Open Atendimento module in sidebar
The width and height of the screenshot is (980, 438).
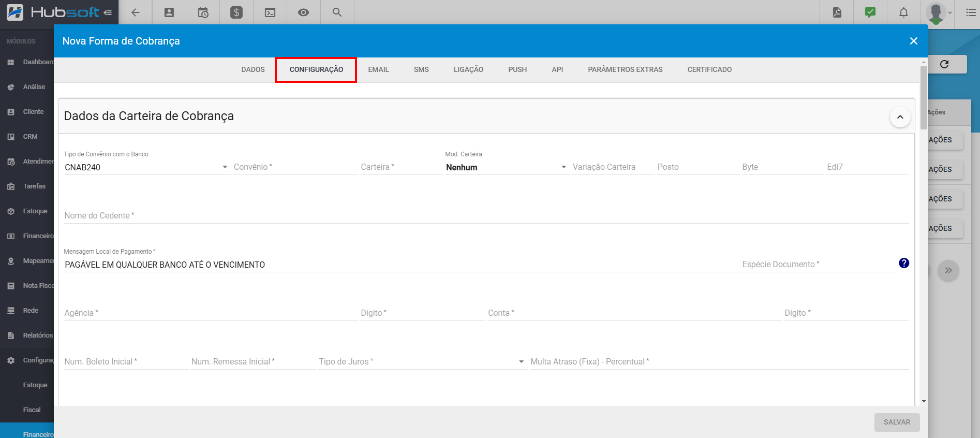[x=27, y=162]
